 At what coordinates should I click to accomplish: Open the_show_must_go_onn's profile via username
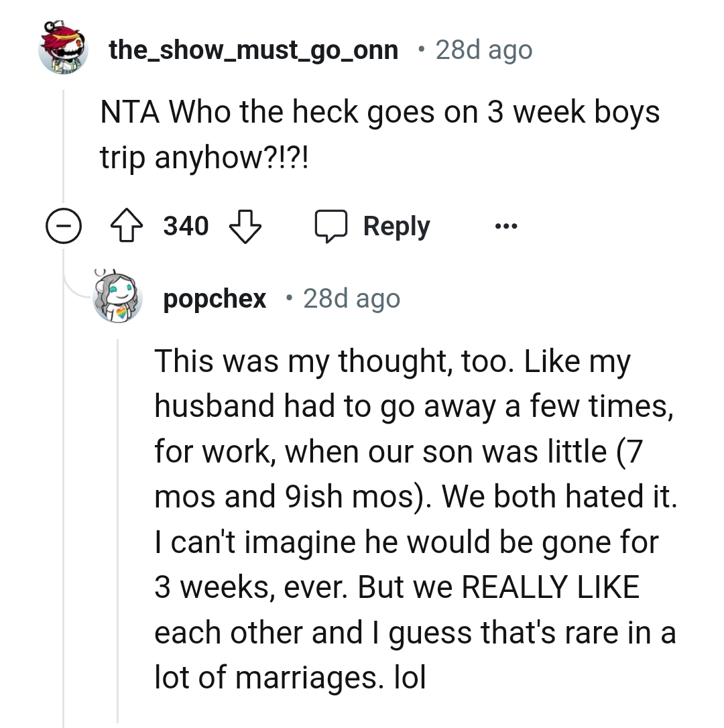[255, 48]
